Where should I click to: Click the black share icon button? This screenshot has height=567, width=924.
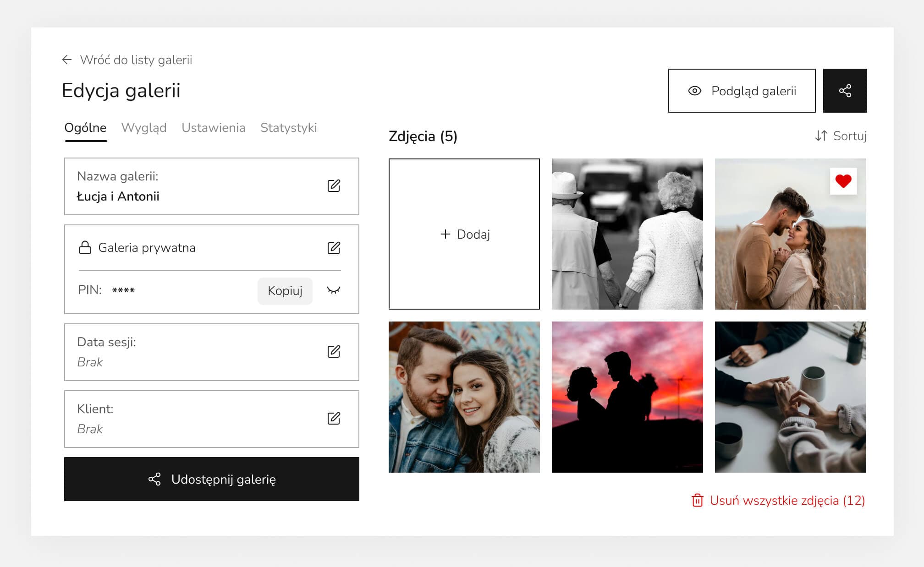pos(845,91)
